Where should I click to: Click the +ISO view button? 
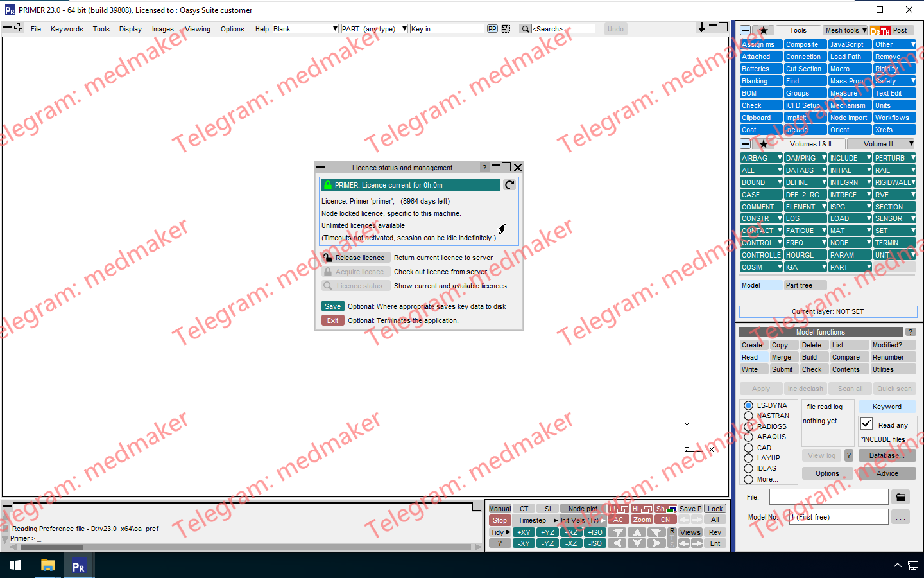click(x=595, y=532)
